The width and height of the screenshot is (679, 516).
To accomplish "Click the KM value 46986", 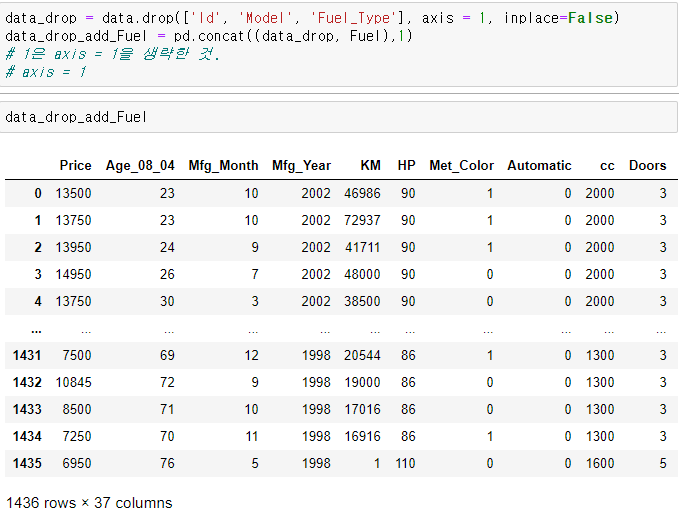I will pyautogui.click(x=362, y=193).
